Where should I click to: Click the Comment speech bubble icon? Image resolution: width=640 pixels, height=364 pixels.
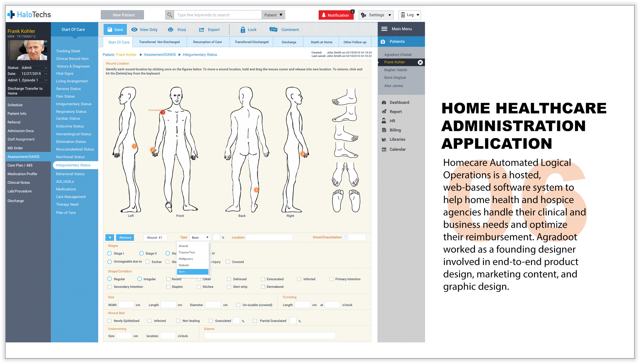[x=273, y=30]
